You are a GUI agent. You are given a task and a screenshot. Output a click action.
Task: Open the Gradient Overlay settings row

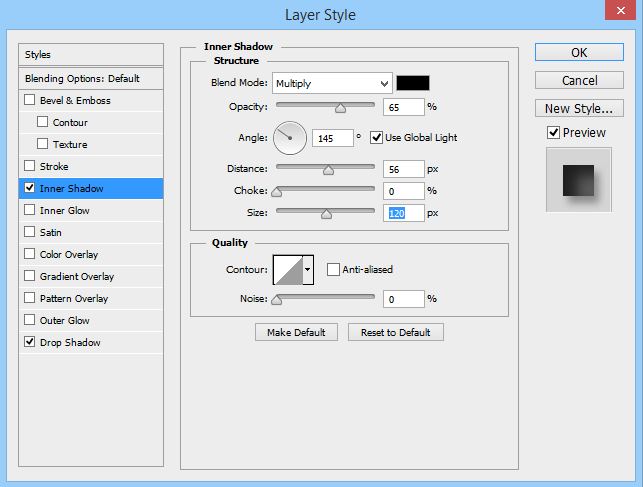[91, 276]
